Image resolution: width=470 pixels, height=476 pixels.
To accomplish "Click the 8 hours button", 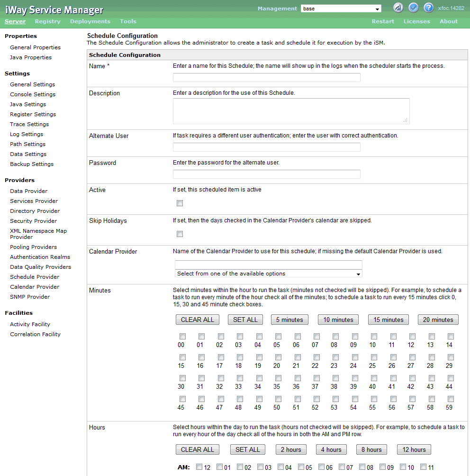I will coord(371,449).
